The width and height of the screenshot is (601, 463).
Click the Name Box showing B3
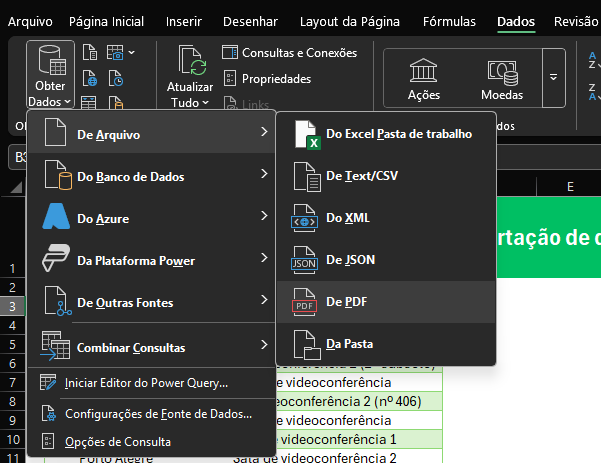pos(18,157)
